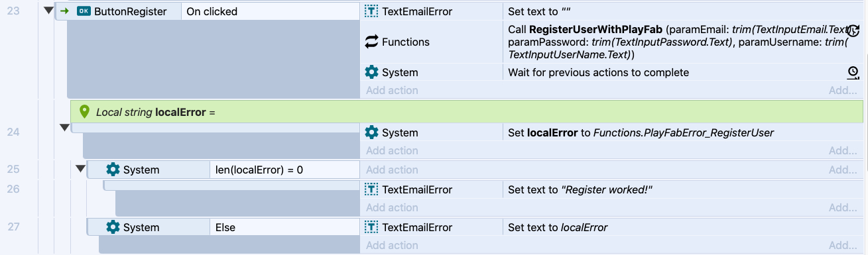Click System label in len(localError) condition
The image size is (868, 255).
click(x=141, y=170)
